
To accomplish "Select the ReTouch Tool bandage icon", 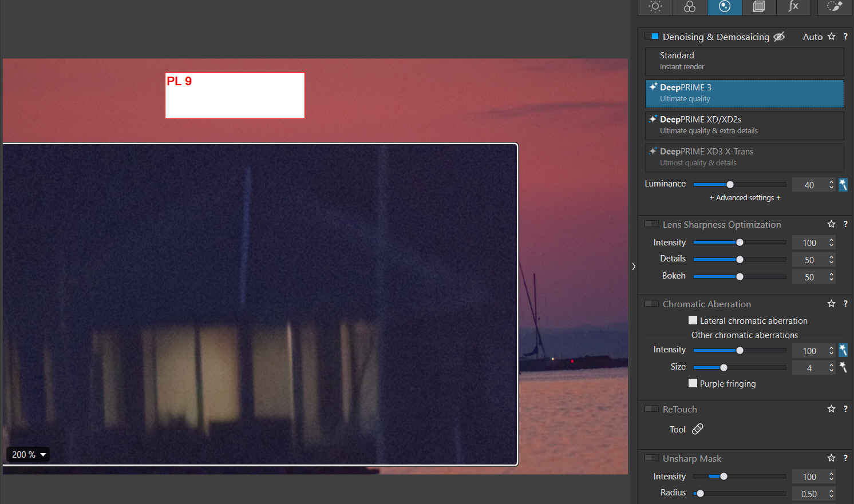I will point(698,429).
